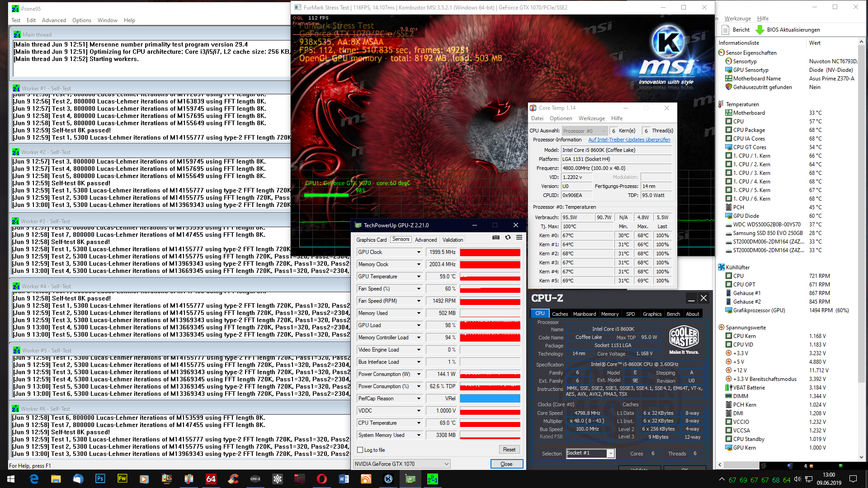Open NVIDIA GeForce GTX 1070 device dropdown
Viewport: 868px width, 488px height.
[x=446, y=464]
